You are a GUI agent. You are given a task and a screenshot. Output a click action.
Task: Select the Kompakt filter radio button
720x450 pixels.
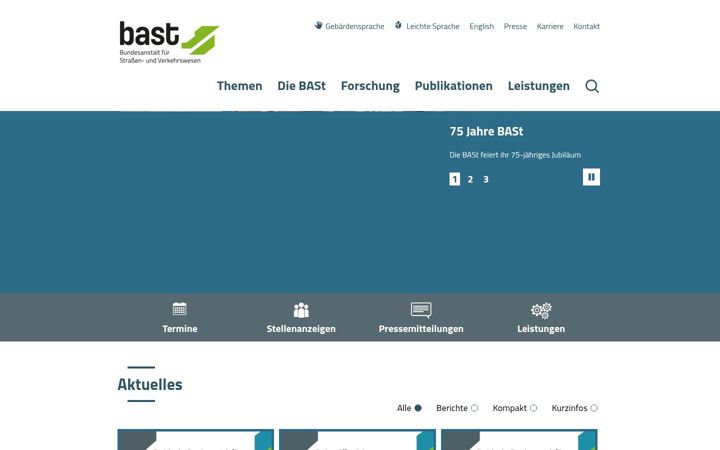tap(533, 408)
